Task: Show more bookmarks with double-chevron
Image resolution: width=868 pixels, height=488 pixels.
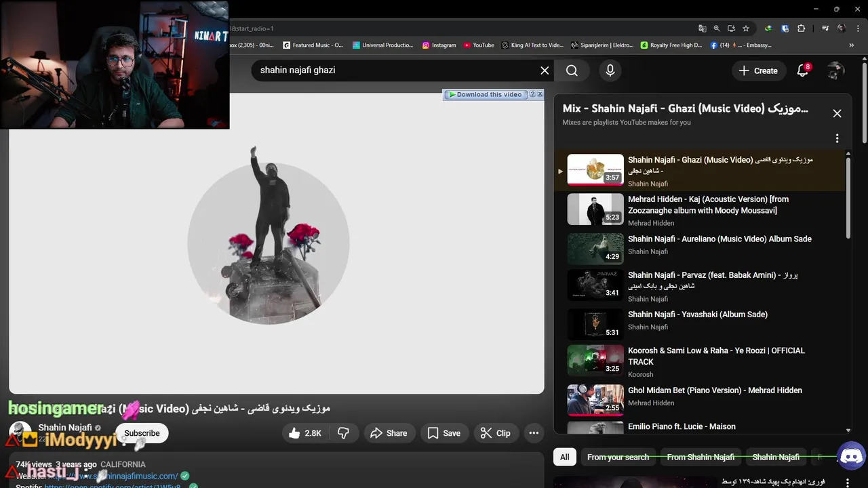Action: (x=852, y=45)
